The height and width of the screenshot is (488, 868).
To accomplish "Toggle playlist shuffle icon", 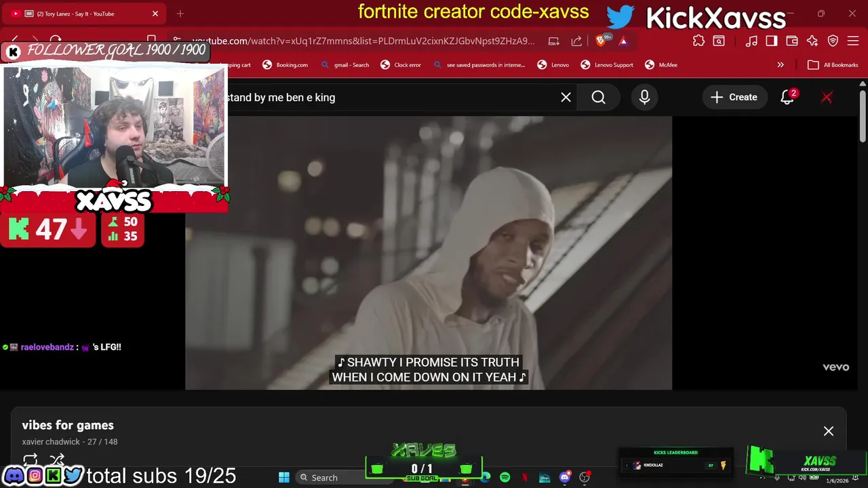I will (56, 460).
